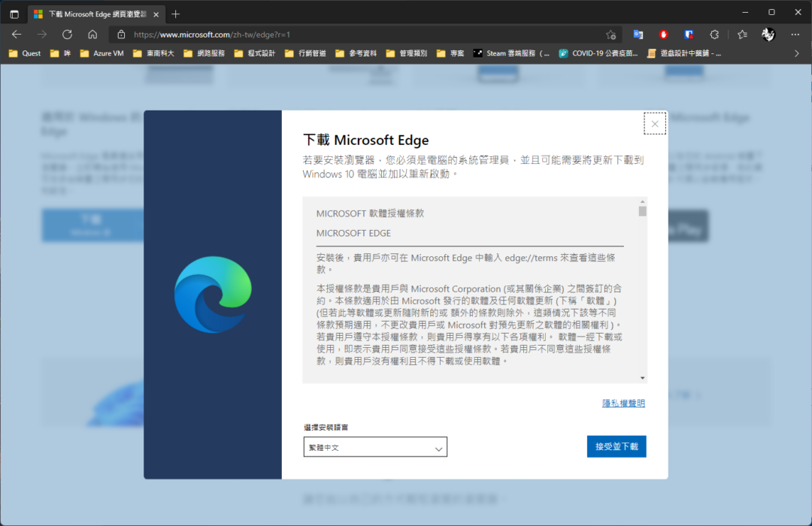This screenshot has width=812, height=526.
Task: Minimize the browser window
Action: [x=745, y=13]
